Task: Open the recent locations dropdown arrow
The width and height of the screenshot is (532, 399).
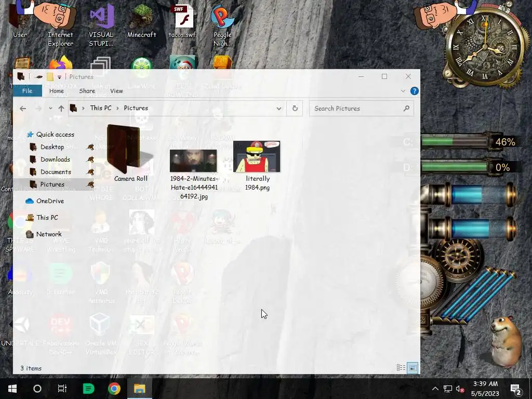Action: pos(50,109)
